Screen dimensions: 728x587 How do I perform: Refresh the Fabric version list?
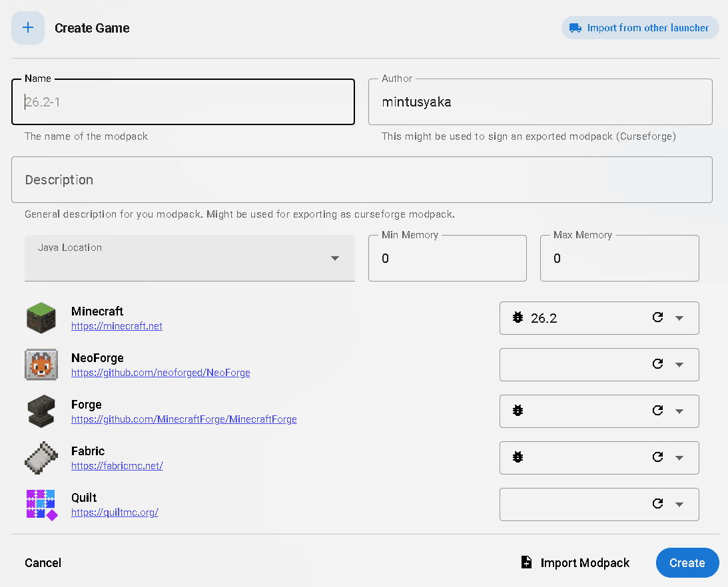tap(657, 457)
